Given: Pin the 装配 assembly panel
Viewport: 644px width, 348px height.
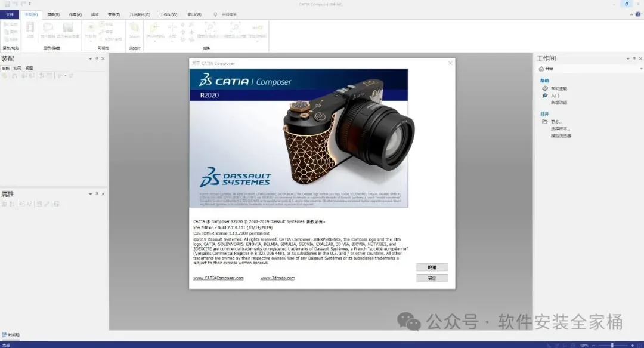Looking at the screenshot, I should tap(97, 59).
